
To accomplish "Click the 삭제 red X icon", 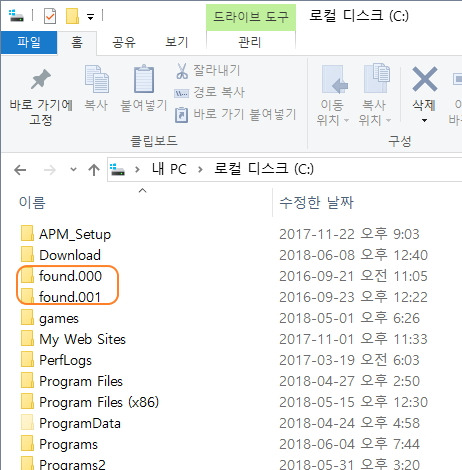I will click(x=424, y=79).
